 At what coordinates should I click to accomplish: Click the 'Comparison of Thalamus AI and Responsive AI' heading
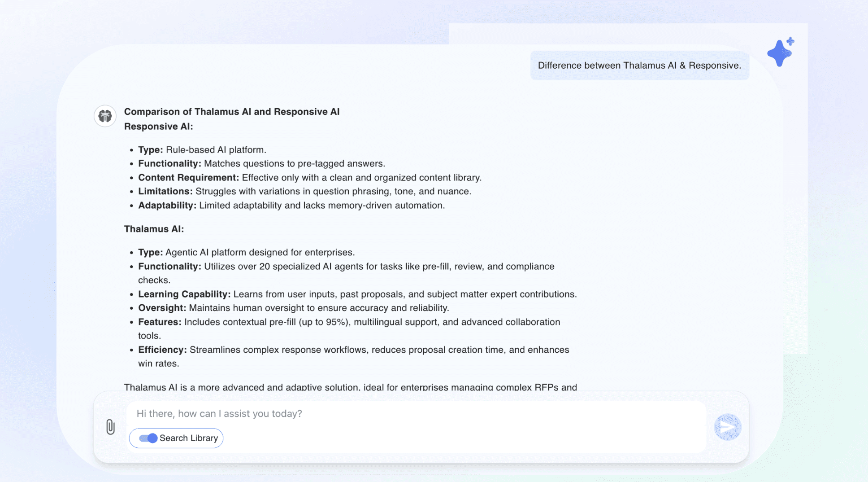tap(232, 112)
